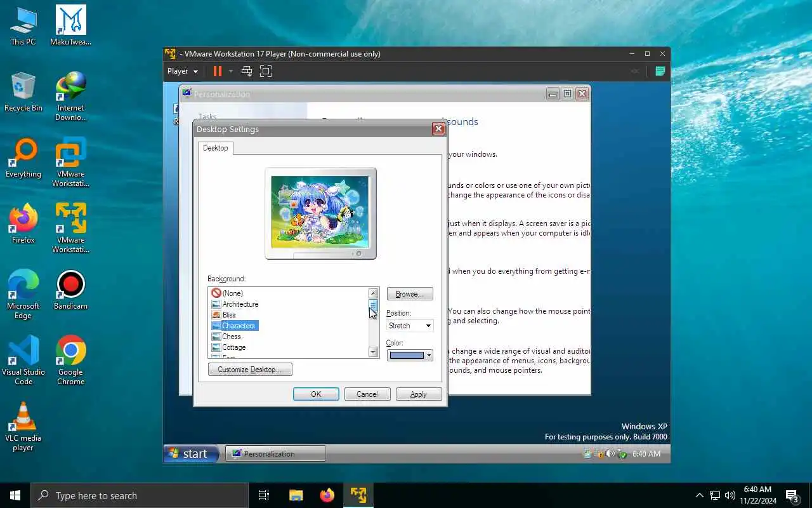Viewport: 812px width, 508px height.
Task: Click the host volume tray icon
Action: [x=730, y=495]
